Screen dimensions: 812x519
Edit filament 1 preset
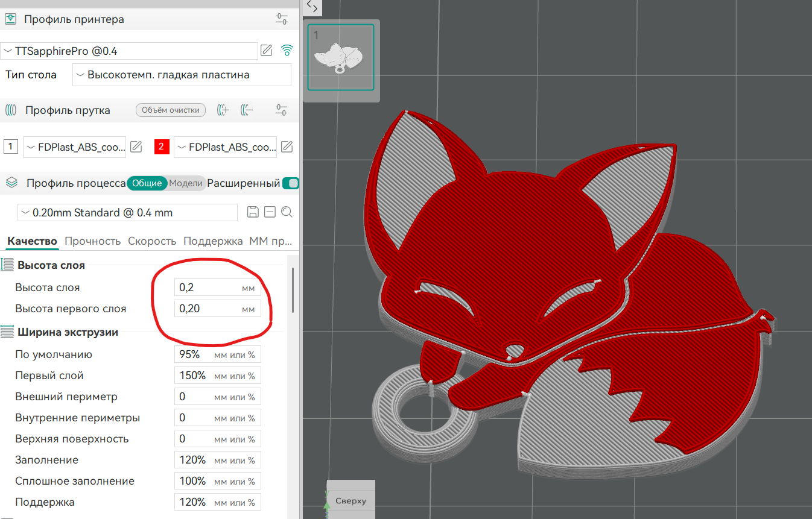(x=136, y=146)
